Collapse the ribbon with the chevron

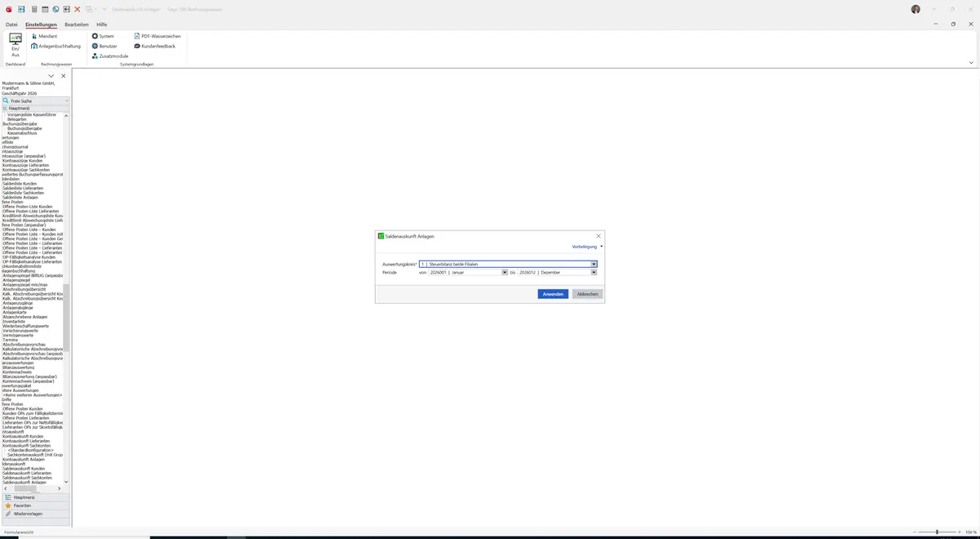point(972,63)
